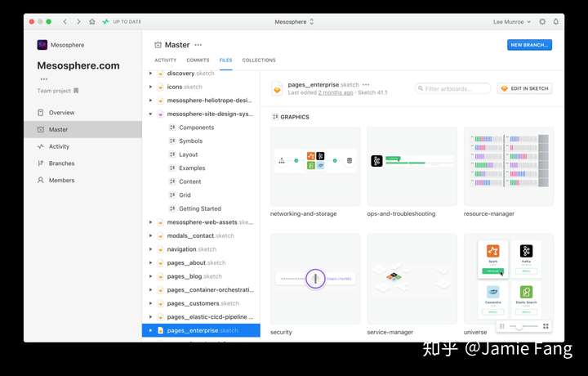Screen dimensions: 588x376
Task: Select the Getting Started page
Action: tap(201, 208)
